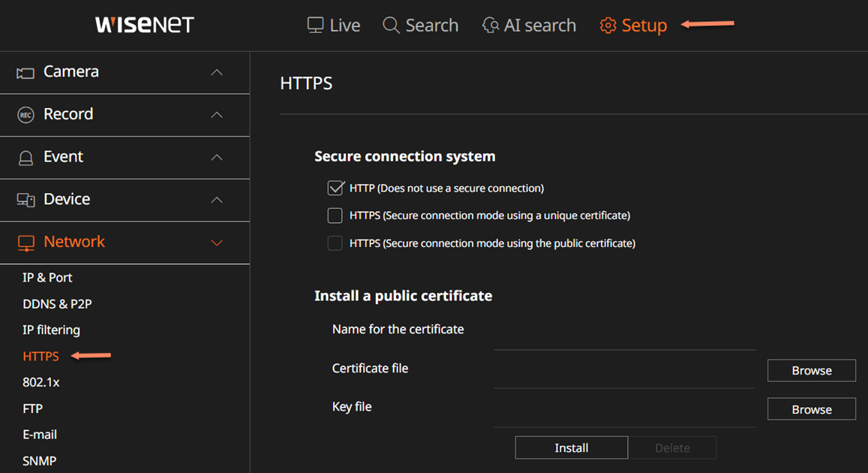
Task: Collapse the Network section chevron
Action: pos(217,243)
